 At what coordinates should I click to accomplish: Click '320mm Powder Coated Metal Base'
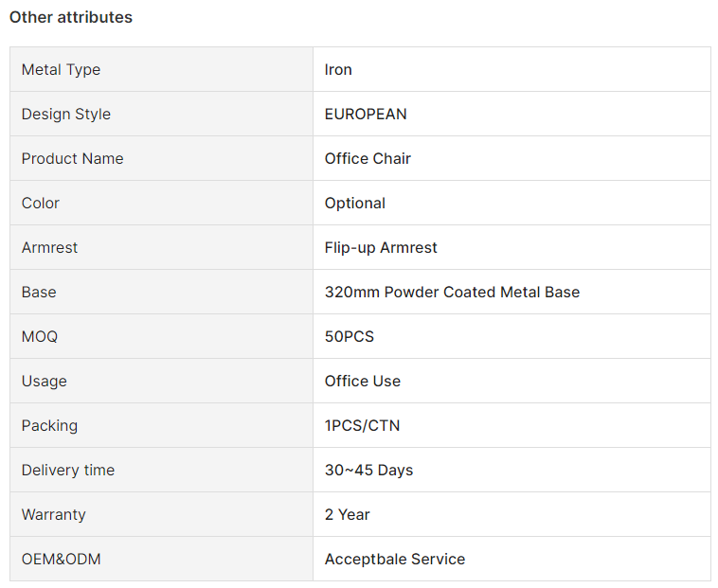[x=452, y=292]
